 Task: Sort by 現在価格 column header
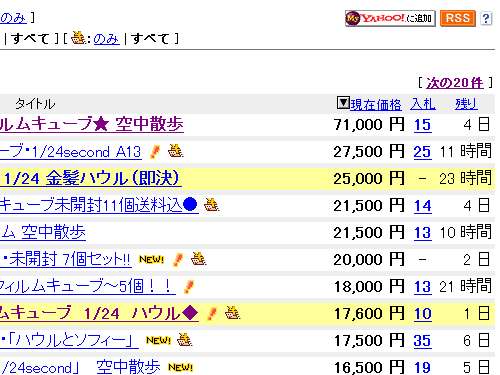376,104
